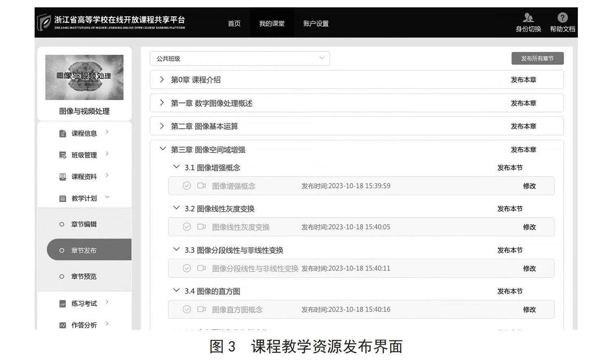This screenshot has height=364, width=608.
Task: Click 发布时间:2023-10-18 15:39:59 text
Action: (x=346, y=186)
